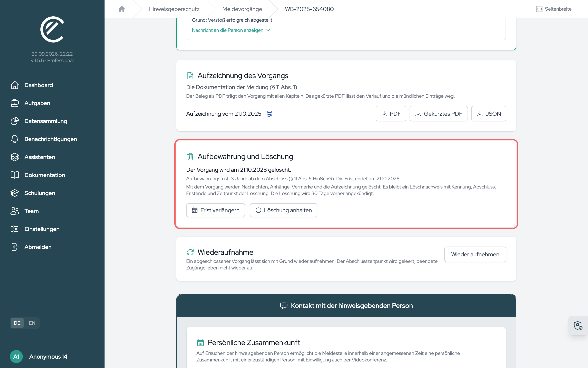Click the application logo in the sidebar
The height and width of the screenshot is (368, 588).
point(52,29)
